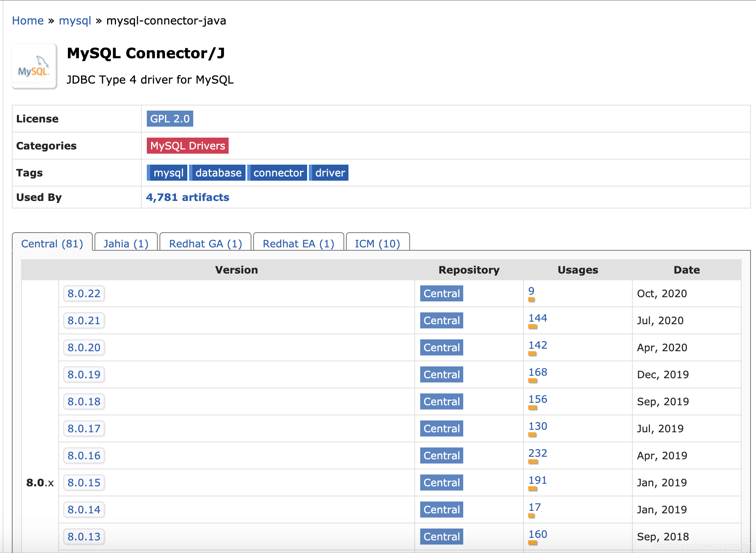Viewport: 756px width, 553px height.
Task: Click the Version column header
Action: point(237,270)
